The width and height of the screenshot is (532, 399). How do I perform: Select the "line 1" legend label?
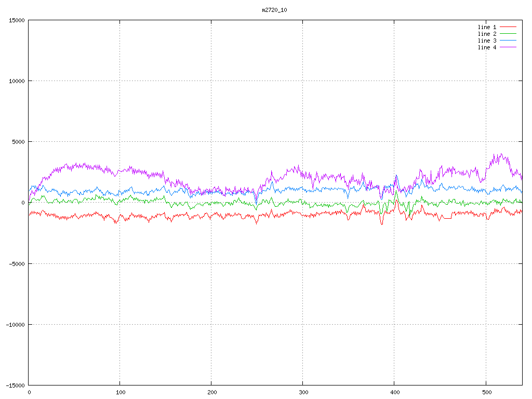(x=487, y=27)
